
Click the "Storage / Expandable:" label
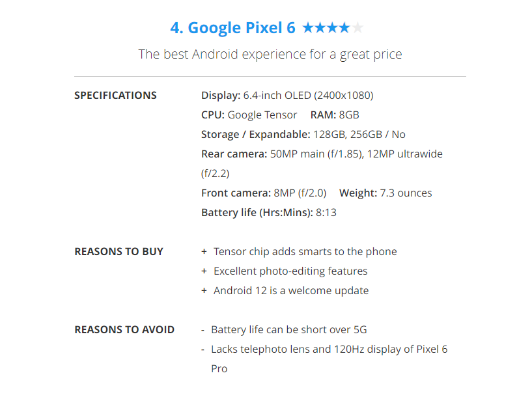(x=256, y=135)
